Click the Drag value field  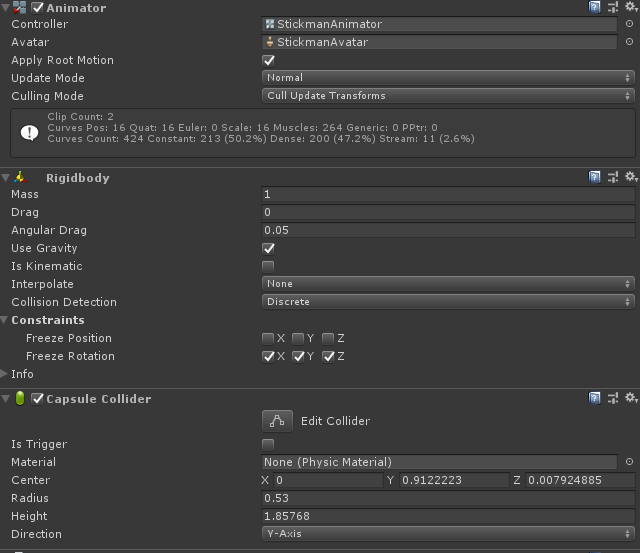448,212
